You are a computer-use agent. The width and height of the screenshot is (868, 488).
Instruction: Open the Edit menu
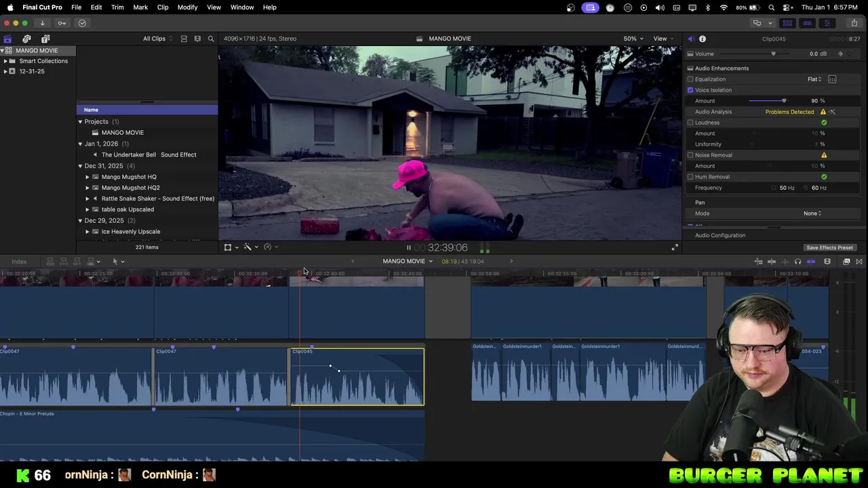coord(96,7)
